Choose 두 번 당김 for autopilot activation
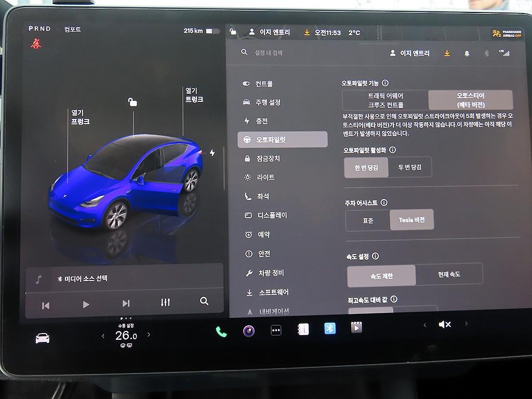 click(409, 167)
